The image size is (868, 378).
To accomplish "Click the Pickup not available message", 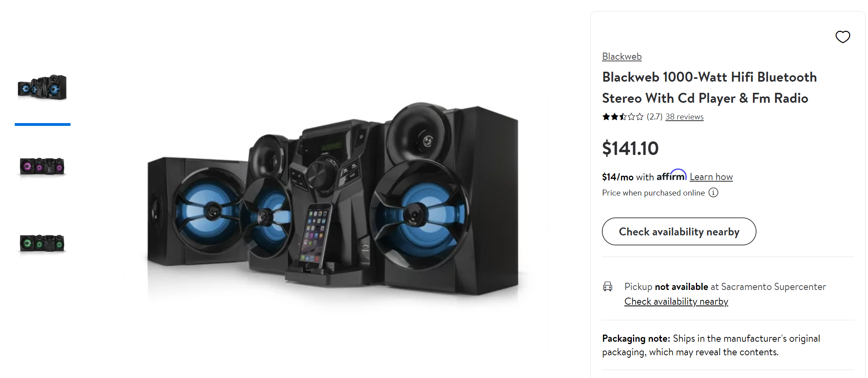I will pos(725,287).
